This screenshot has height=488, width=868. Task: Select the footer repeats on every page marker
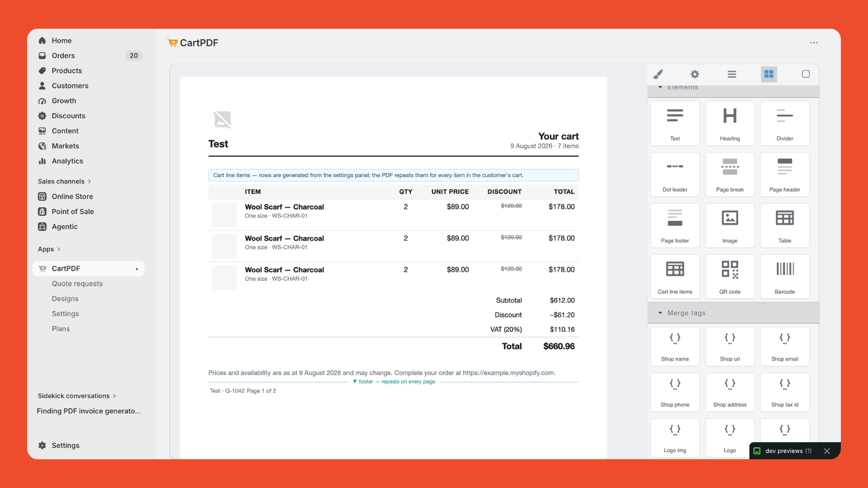pos(394,382)
